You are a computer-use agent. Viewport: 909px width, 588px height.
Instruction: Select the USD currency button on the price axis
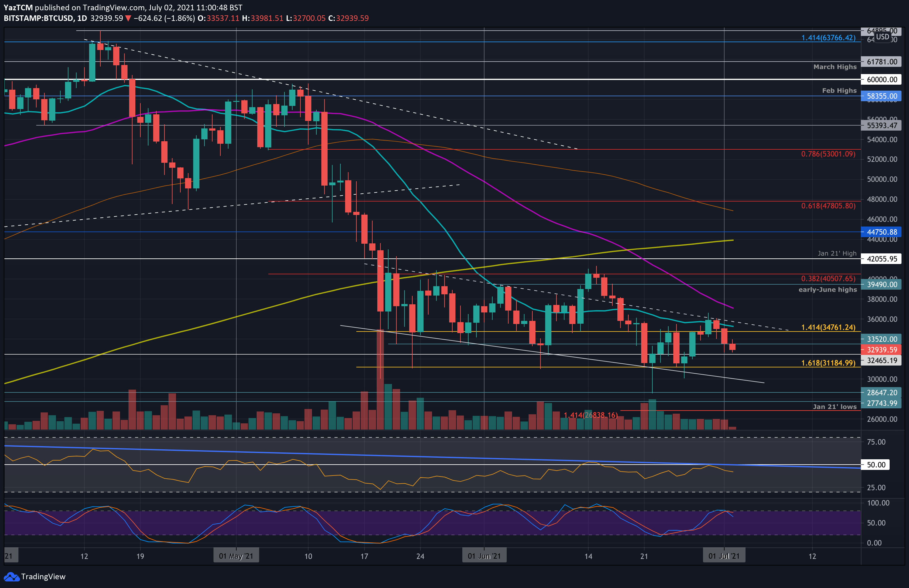click(882, 37)
